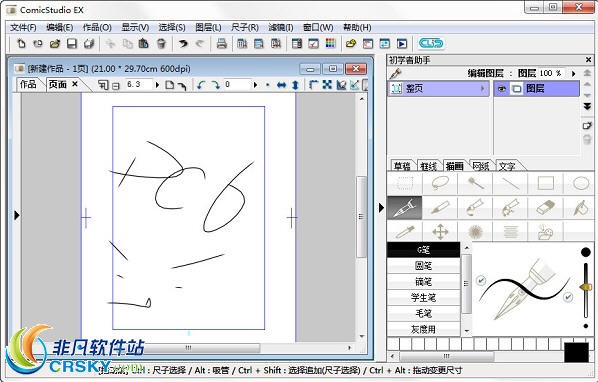This screenshot has height=382, width=598.
Task: Click the open file folder icon
Action: [x=55, y=43]
